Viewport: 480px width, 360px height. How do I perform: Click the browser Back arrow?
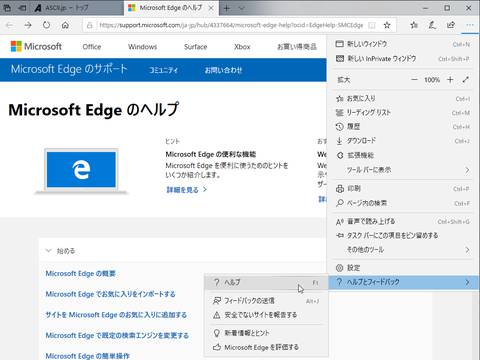tap(9, 25)
